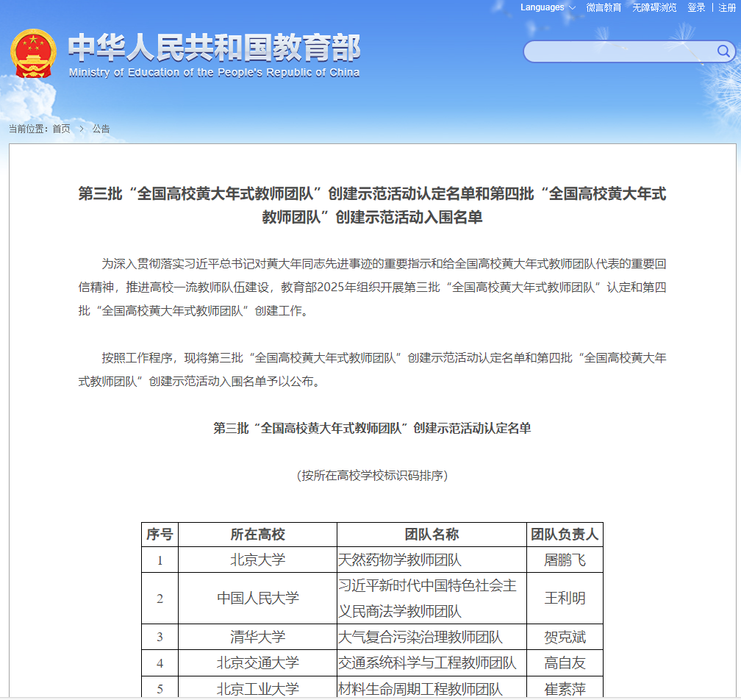Open 公告 in the breadcrumb
Screen dimensions: 741x700
[x=101, y=129]
